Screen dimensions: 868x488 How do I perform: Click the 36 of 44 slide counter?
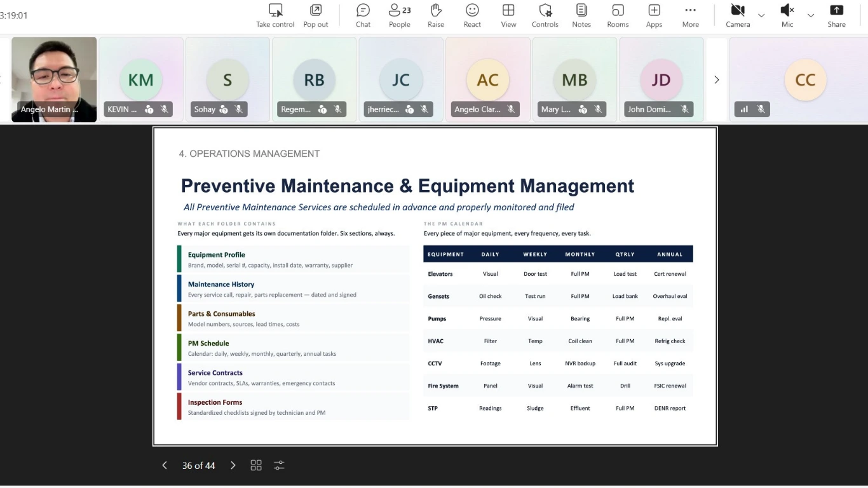click(x=198, y=466)
